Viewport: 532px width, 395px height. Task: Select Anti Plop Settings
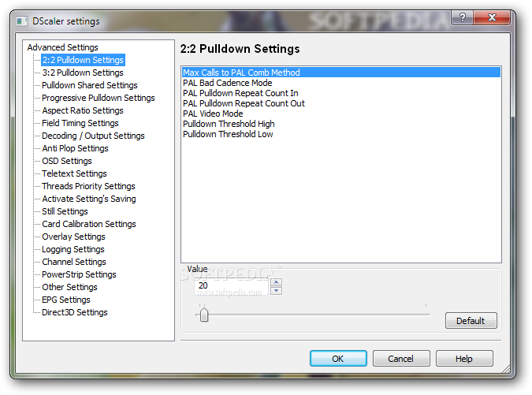click(x=75, y=148)
